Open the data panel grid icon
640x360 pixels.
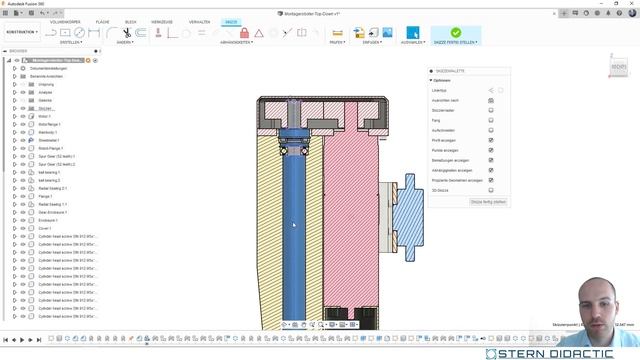click(5, 13)
